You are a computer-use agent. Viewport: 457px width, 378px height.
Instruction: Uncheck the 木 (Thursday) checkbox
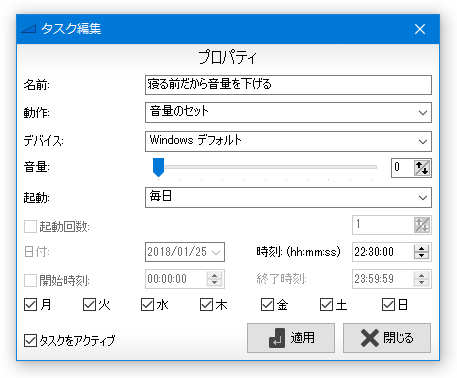click(206, 305)
